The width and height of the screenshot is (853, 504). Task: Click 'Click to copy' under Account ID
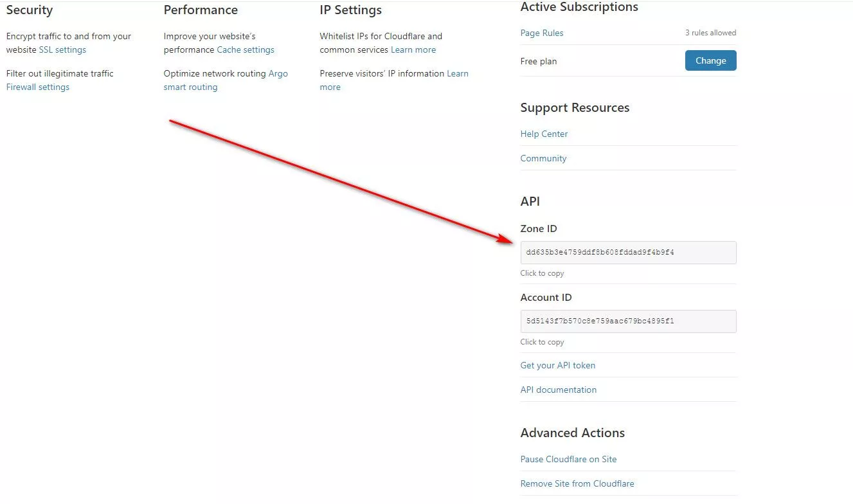[542, 342]
